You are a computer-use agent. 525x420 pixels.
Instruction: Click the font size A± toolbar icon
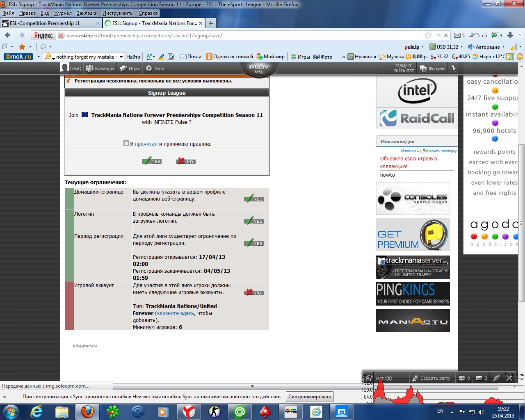pyautogui.click(x=150, y=57)
